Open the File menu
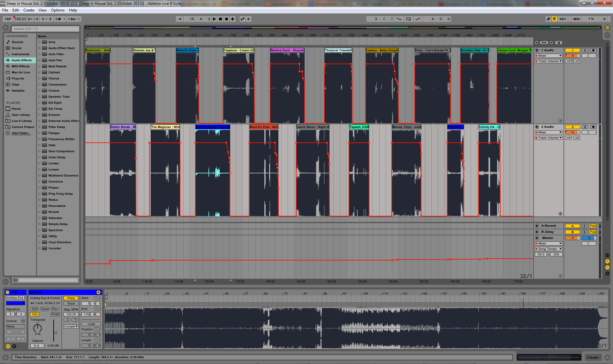The image size is (613, 364). 5,10
